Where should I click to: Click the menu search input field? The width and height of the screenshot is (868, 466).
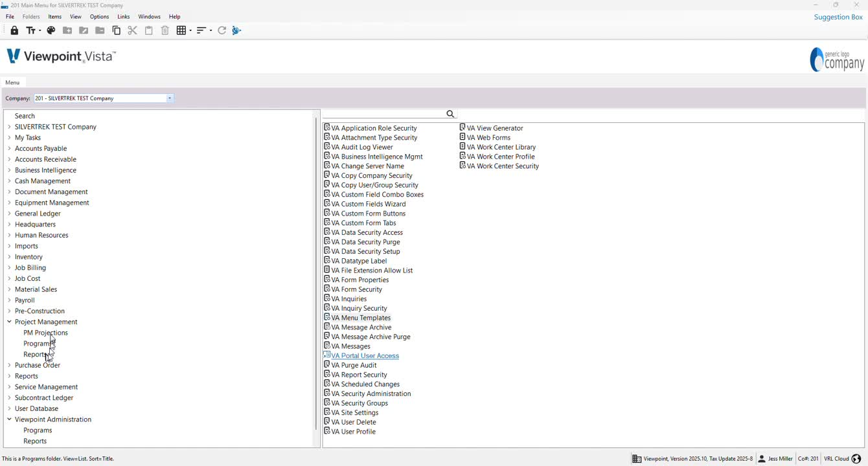[385, 114]
